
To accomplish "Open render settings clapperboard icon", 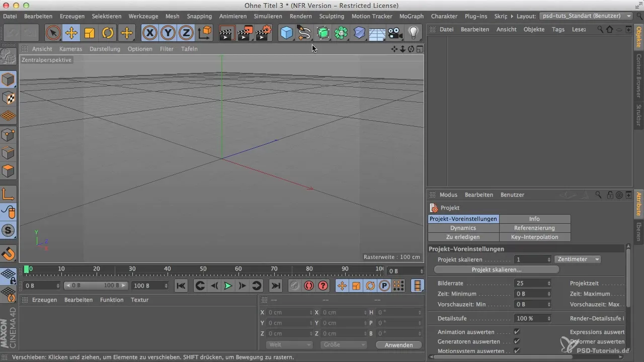I will click(263, 33).
